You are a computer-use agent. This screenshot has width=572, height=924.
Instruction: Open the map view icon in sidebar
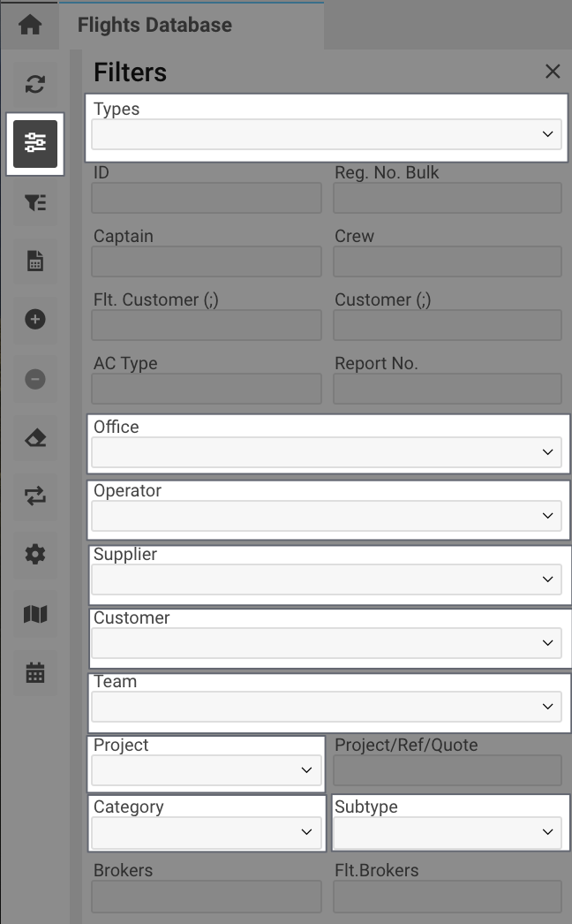pos(34,613)
